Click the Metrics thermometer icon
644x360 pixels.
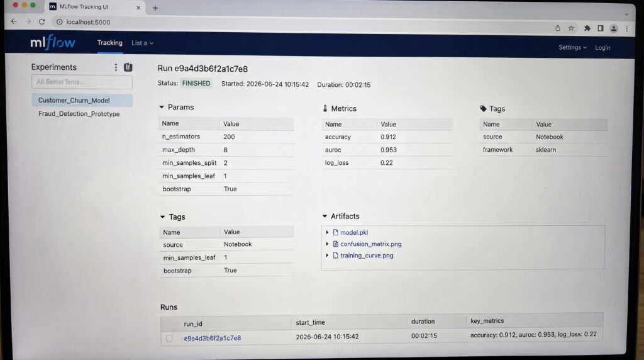325,108
